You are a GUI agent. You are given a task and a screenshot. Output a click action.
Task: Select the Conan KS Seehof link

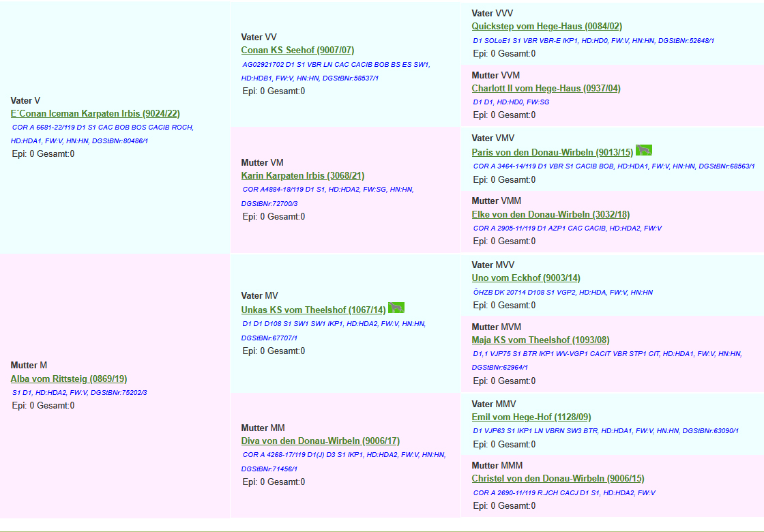pos(297,50)
